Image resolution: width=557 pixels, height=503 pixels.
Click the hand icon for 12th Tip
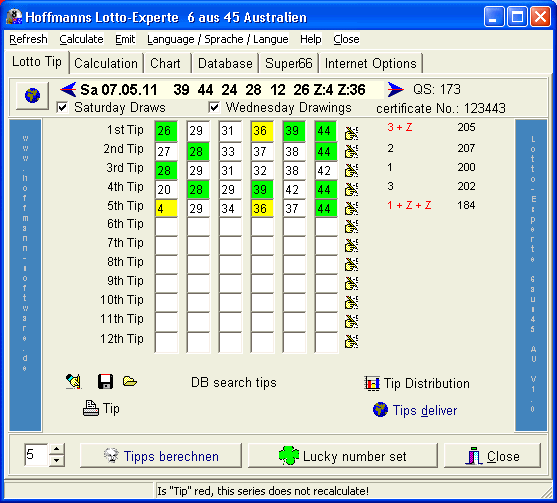point(351,341)
